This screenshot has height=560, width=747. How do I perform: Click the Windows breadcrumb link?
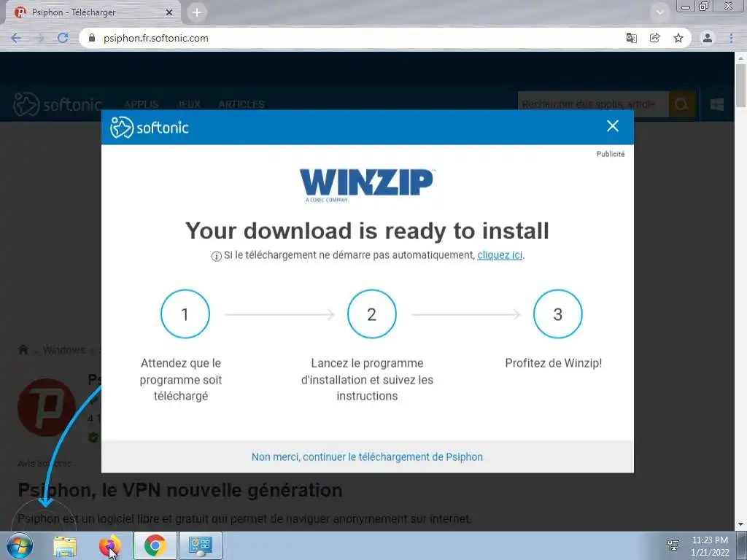[x=64, y=350]
